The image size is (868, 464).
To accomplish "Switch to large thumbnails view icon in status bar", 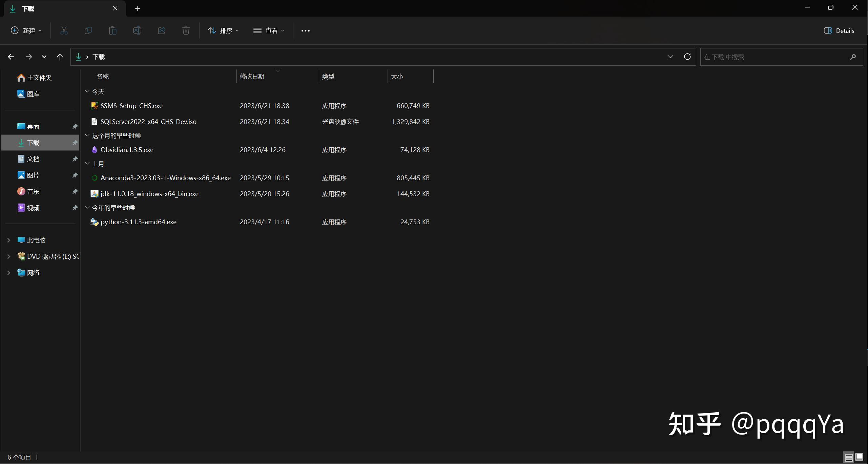I will 859,457.
